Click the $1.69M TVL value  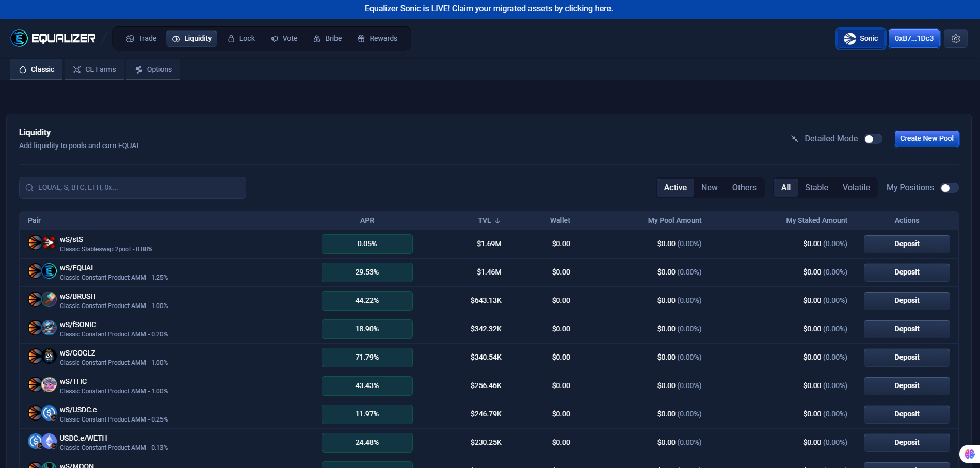(x=489, y=244)
